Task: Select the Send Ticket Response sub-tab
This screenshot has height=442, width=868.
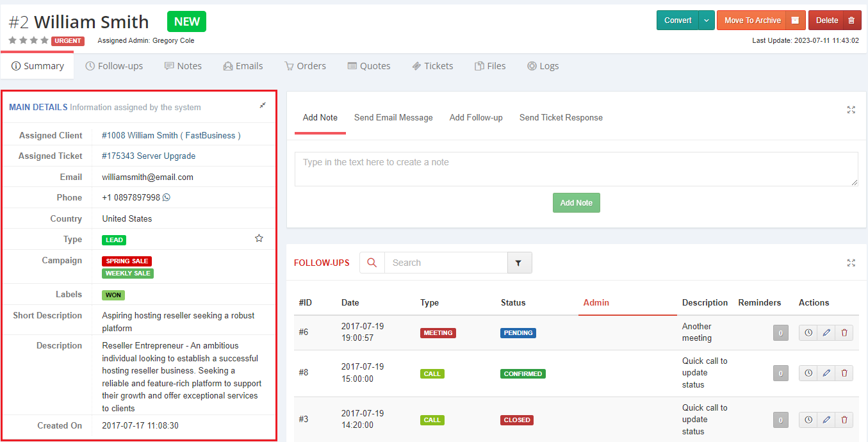Action: click(561, 118)
